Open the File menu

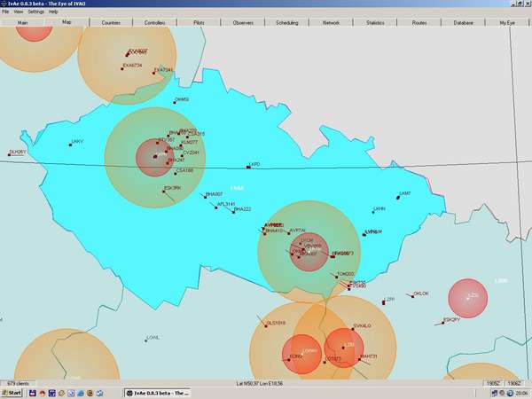[5, 12]
